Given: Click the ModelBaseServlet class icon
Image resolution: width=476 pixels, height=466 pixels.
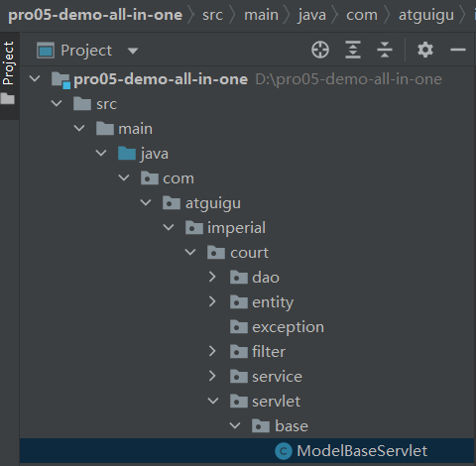Looking at the screenshot, I should (x=284, y=451).
